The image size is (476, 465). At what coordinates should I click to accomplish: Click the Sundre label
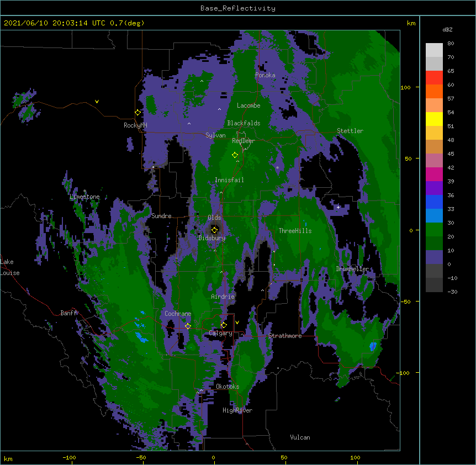(x=161, y=216)
